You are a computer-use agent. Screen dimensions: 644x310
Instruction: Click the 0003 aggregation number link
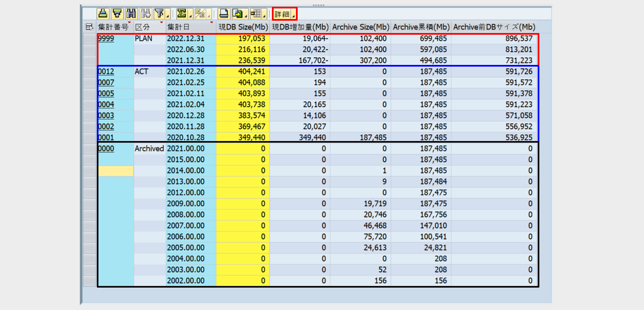coord(105,116)
